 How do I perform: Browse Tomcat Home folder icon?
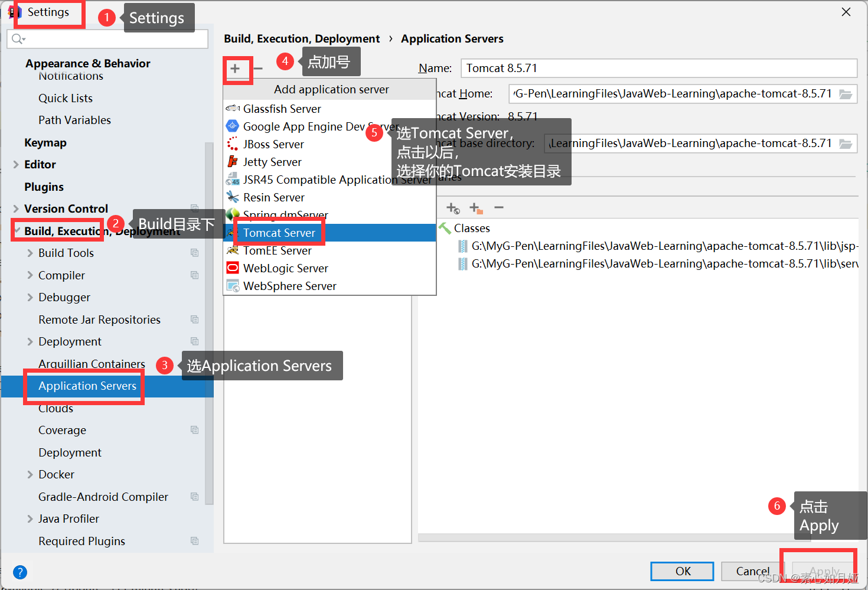pos(846,94)
